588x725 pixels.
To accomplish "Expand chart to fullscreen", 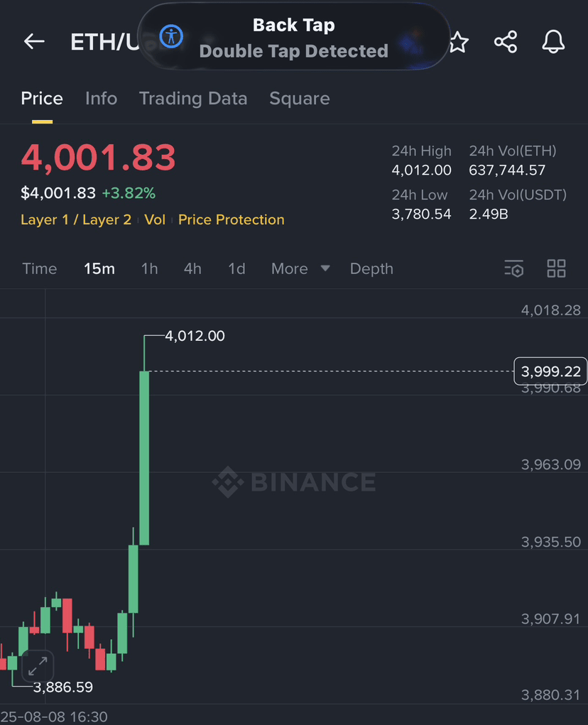I will pos(38,666).
